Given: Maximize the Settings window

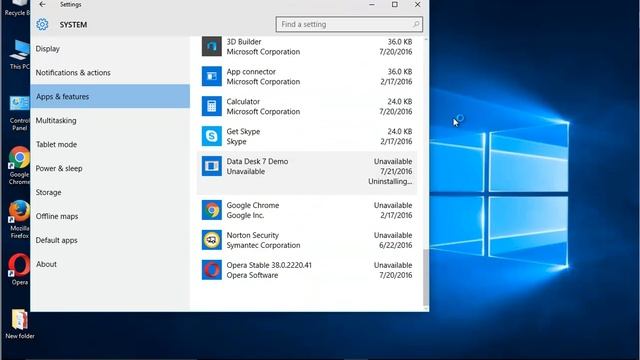Looking at the screenshot, I should pyautogui.click(x=395, y=4).
